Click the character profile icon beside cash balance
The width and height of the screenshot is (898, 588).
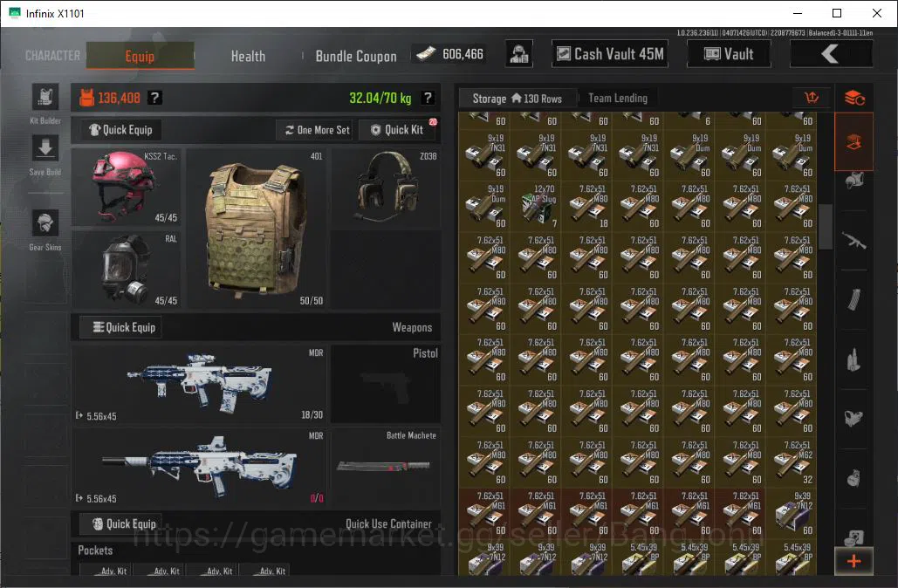pyautogui.click(x=519, y=54)
